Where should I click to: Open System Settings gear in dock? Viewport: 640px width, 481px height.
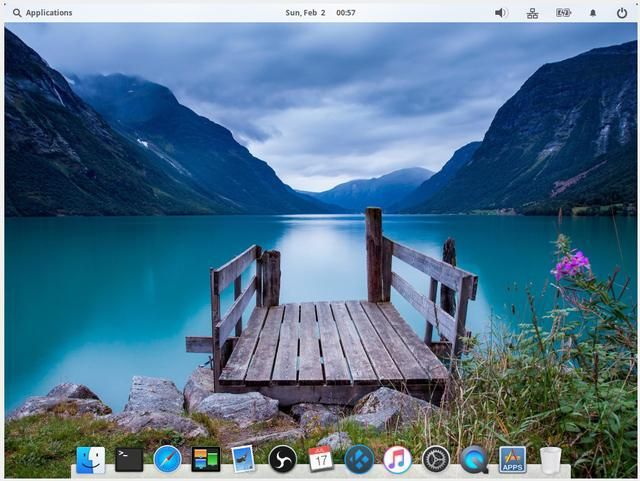tap(436, 459)
